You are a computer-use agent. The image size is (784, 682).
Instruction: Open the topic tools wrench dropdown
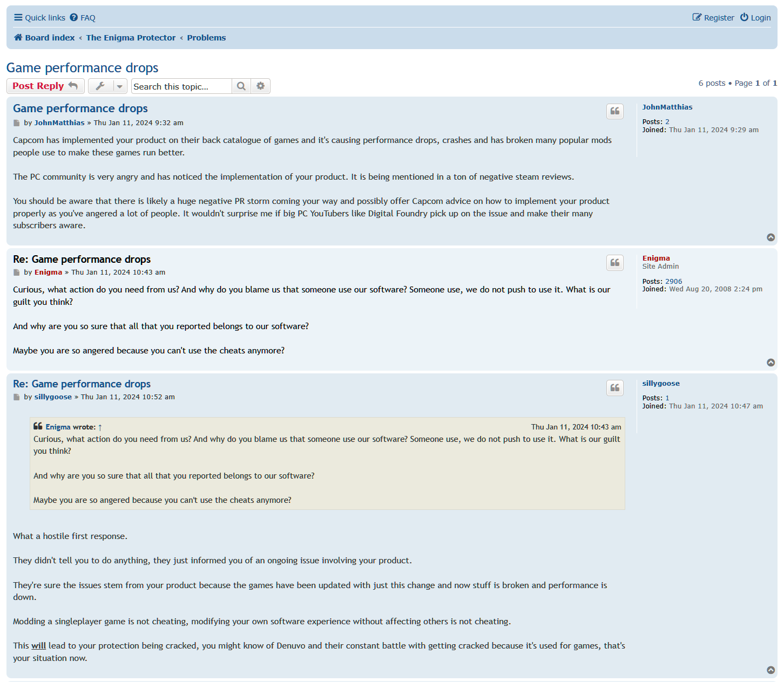107,86
